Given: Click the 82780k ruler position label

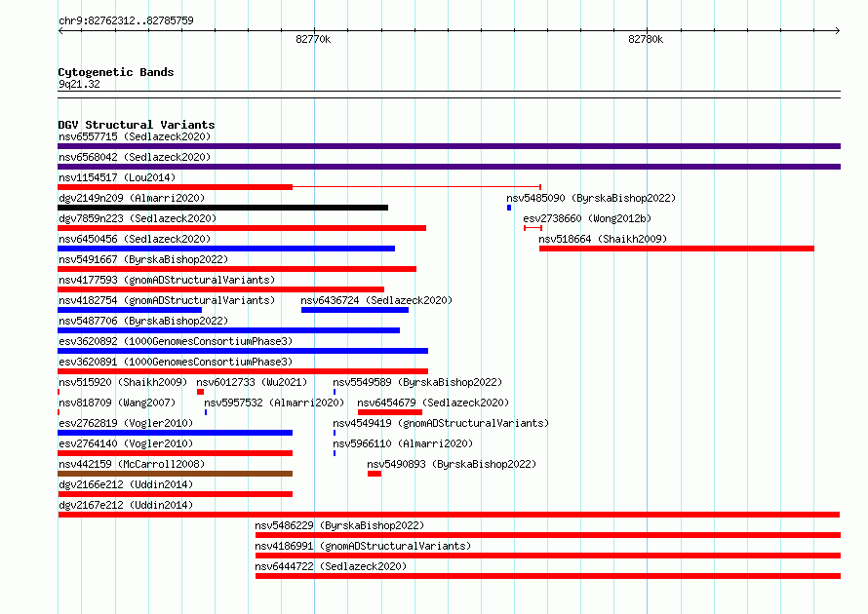Looking at the screenshot, I should click(x=646, y=39).
